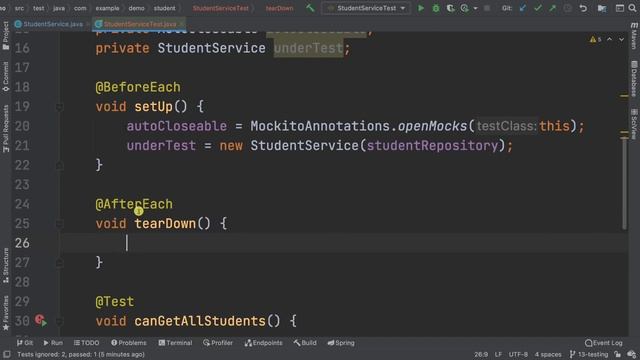The width and height of the screenshot is (640, 360).
Task: Open the SciView side panel
Action: point(634,124)
